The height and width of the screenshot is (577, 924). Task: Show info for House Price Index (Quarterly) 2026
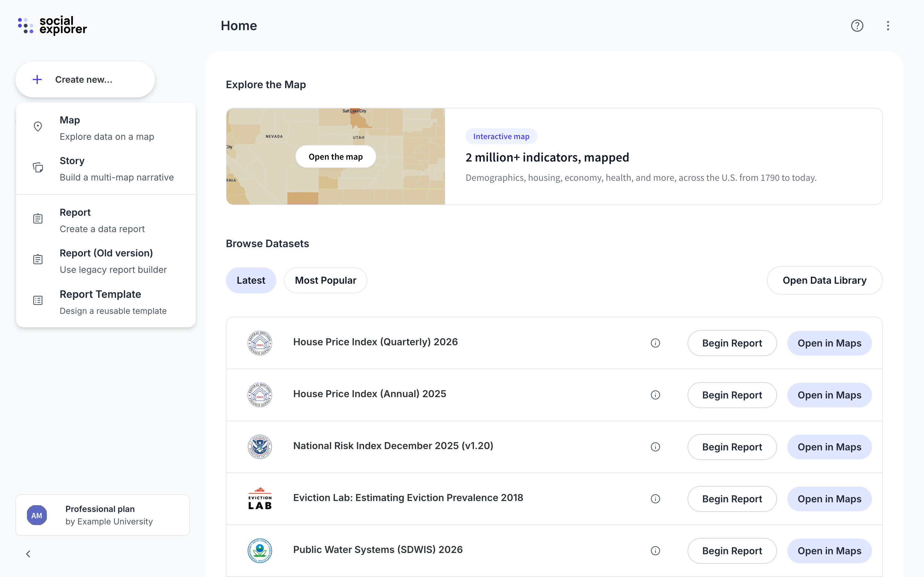[655, 343]
